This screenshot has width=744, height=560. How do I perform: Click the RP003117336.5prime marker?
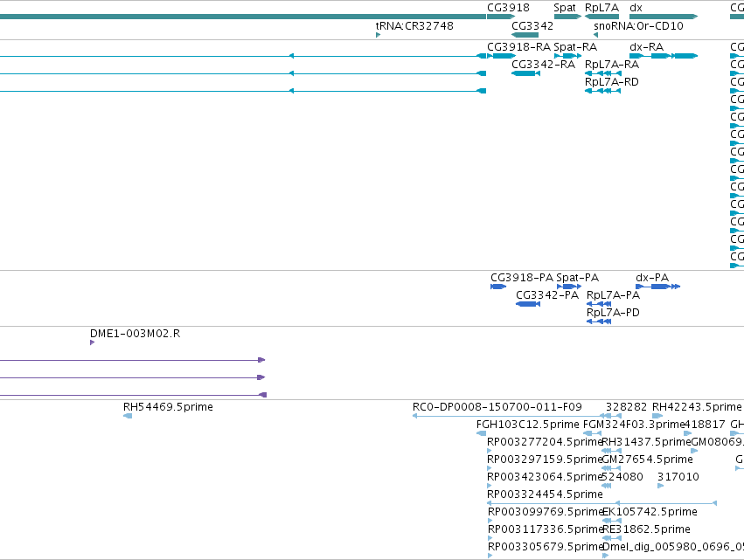click(x=490, y=538)
